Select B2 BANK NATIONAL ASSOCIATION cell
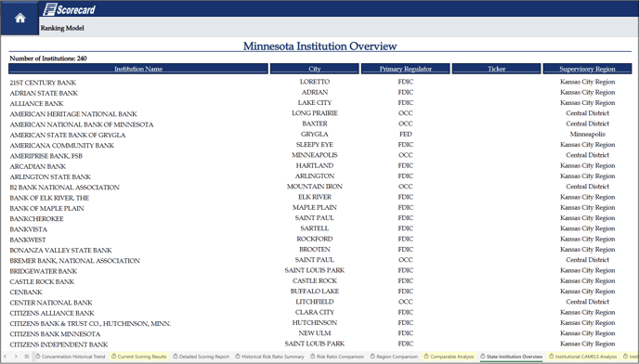Viewport: 639px width, 364px height. pos(64,188)
